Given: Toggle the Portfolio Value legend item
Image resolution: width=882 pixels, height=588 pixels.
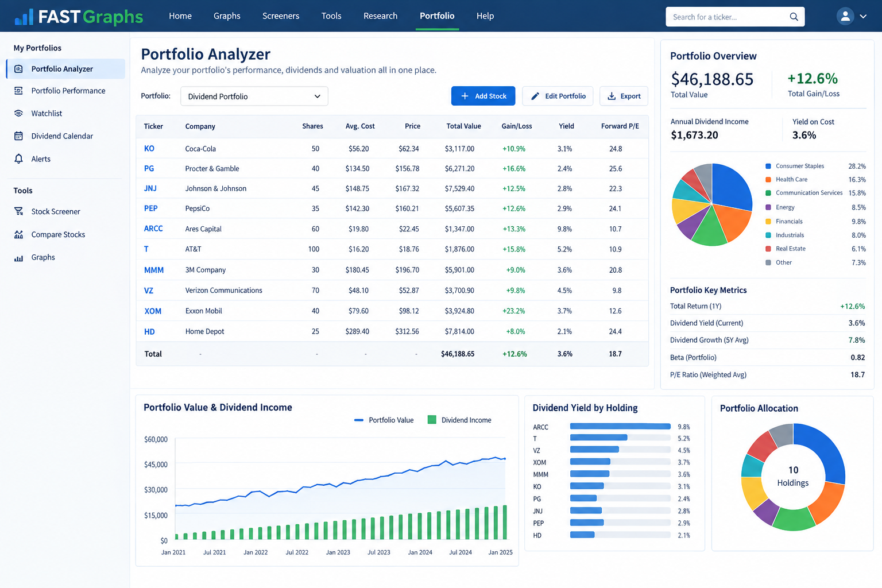Looking at the screenshot, I should coord(384,420).
